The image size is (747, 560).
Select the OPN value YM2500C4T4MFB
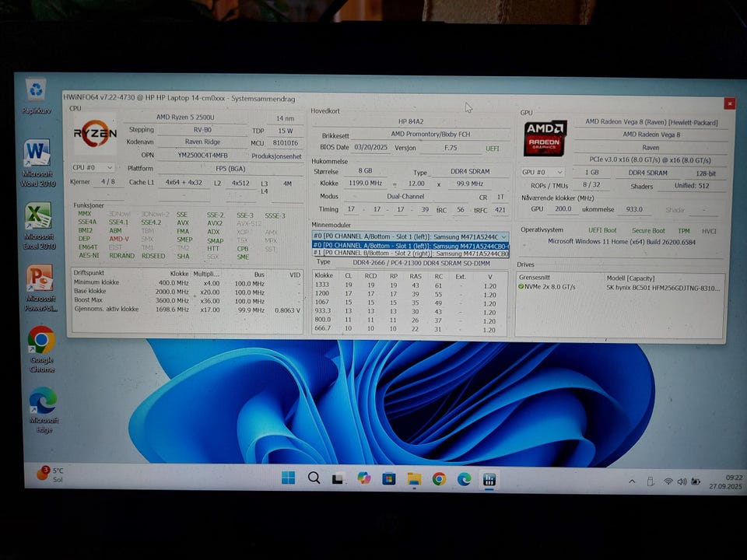tap(202, 156)
